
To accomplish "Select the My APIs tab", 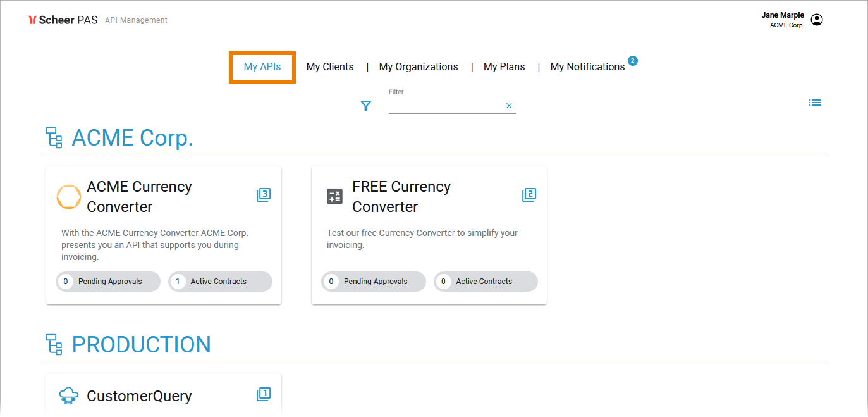I will click(262, 67).
